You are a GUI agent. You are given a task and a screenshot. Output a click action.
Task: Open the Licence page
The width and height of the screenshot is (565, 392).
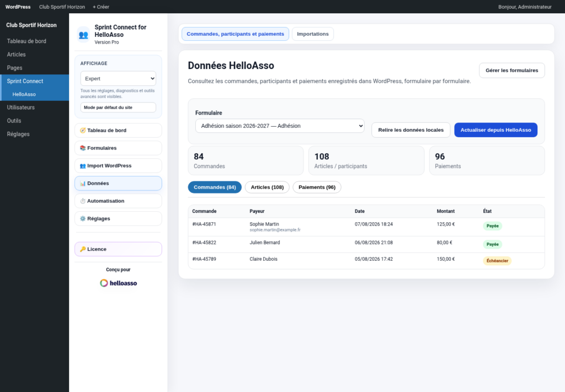tap(118, 249)
